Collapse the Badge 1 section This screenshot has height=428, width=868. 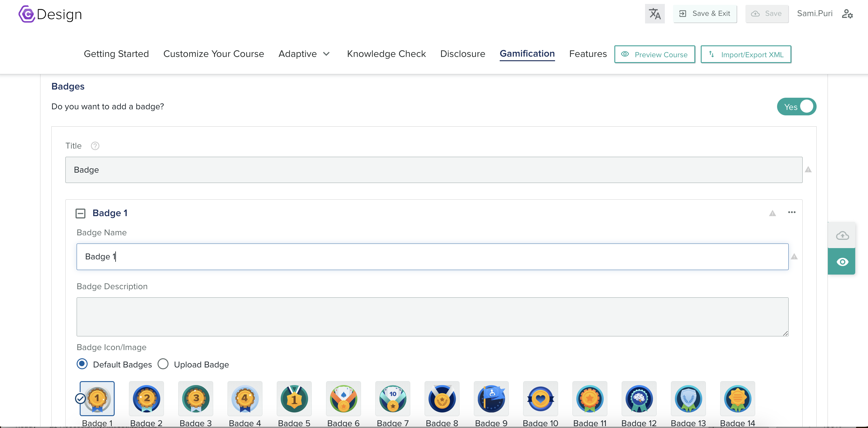[x=81, y=213]
